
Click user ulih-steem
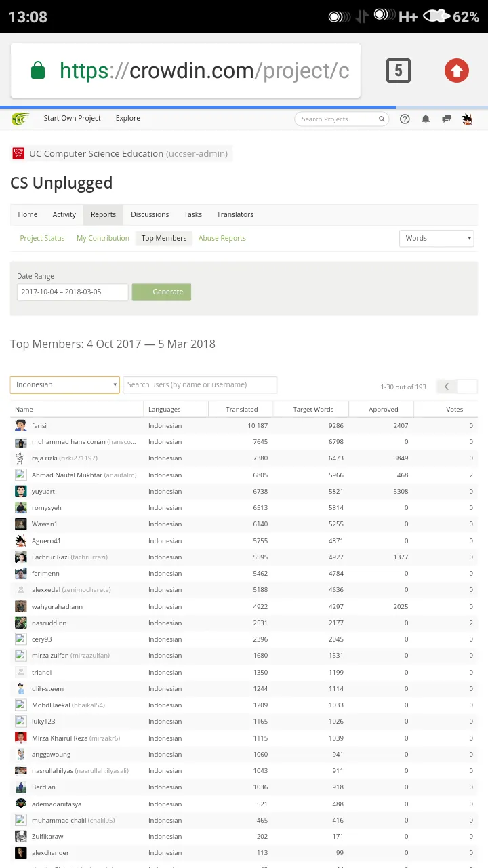pyautogui.click(x=47, y=689)
